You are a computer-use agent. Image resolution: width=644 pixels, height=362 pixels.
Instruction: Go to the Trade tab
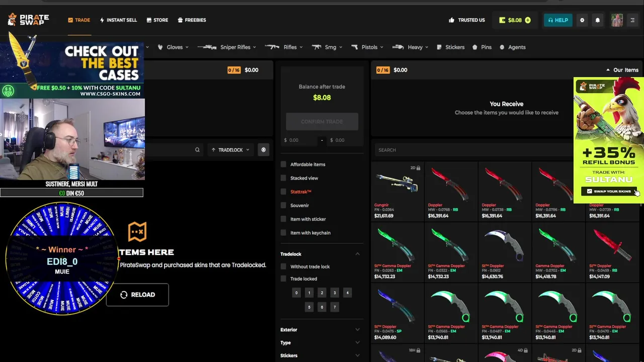79,20
